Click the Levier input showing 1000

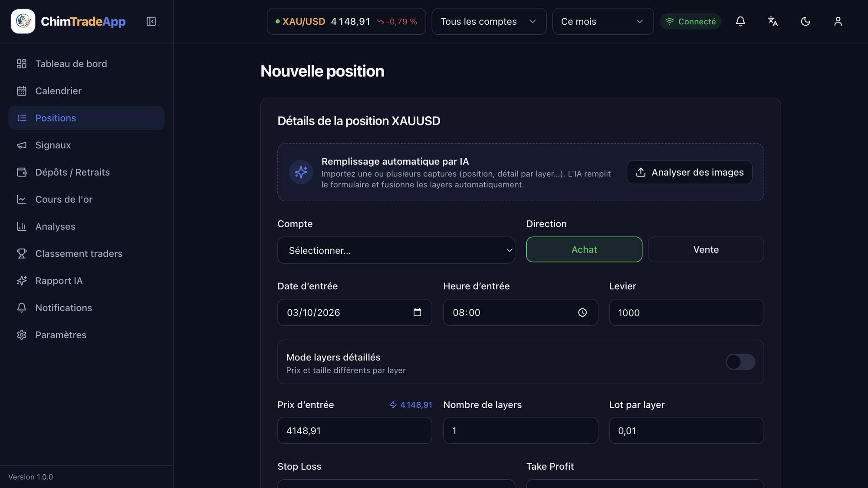[686, 312]
